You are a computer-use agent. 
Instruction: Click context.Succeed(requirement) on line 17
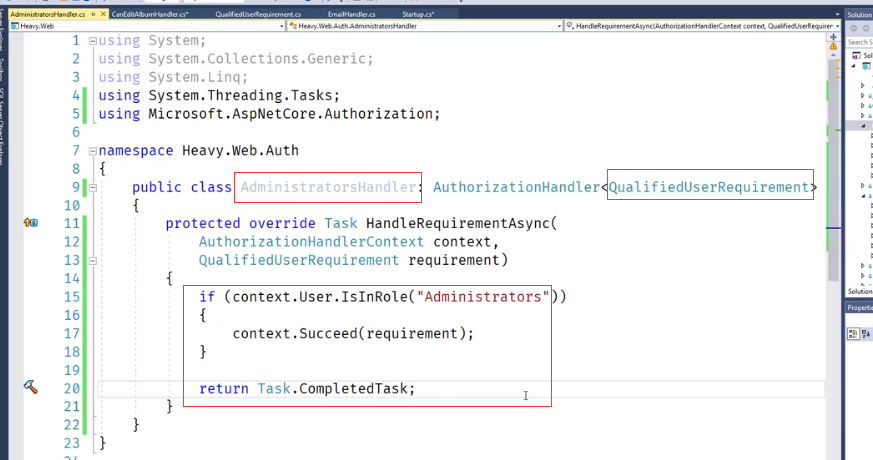pos(349,334)
